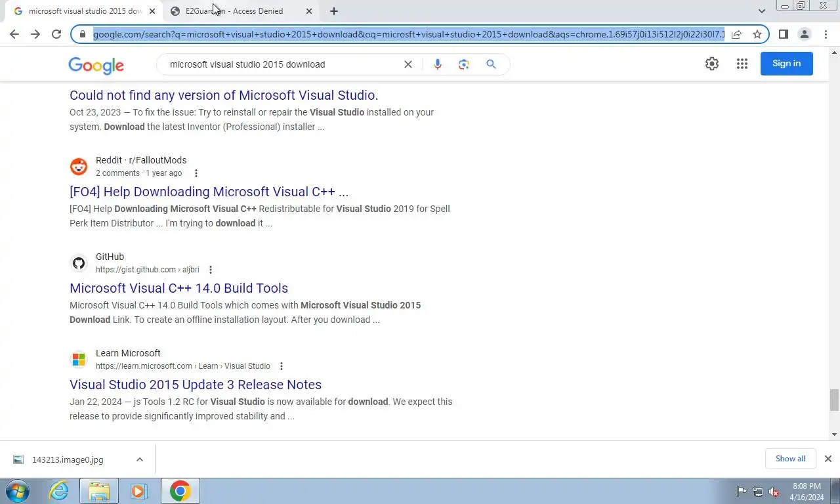This screenshot has width=840, height=504.
Task: Bookmark this tab with star icon
Action: pos(757,34)
